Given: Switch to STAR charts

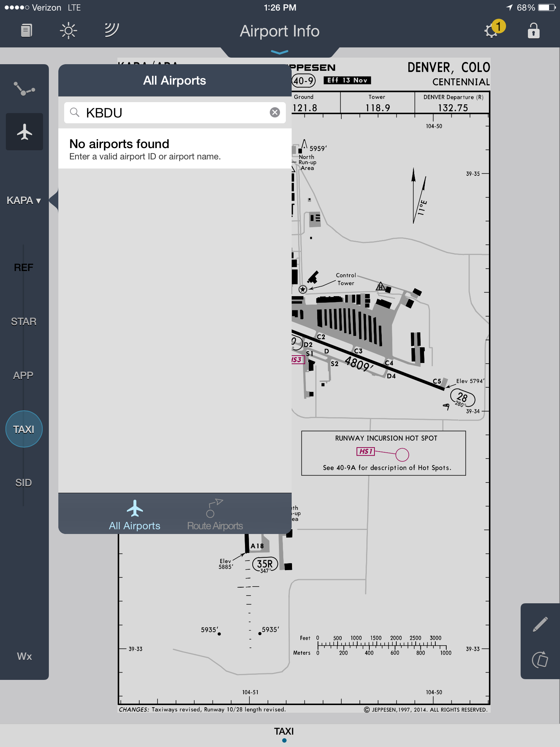Looking at the screenshot, I should [24, 321].
